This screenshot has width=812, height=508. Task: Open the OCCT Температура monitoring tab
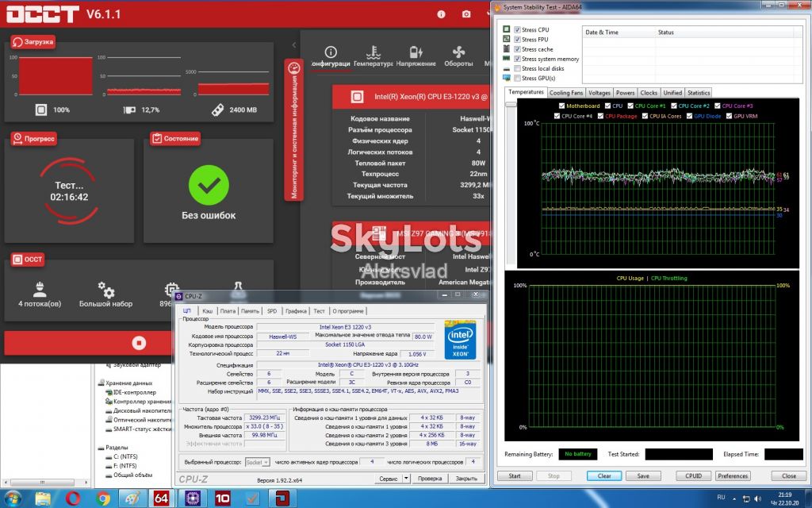(x=373, y=56)
